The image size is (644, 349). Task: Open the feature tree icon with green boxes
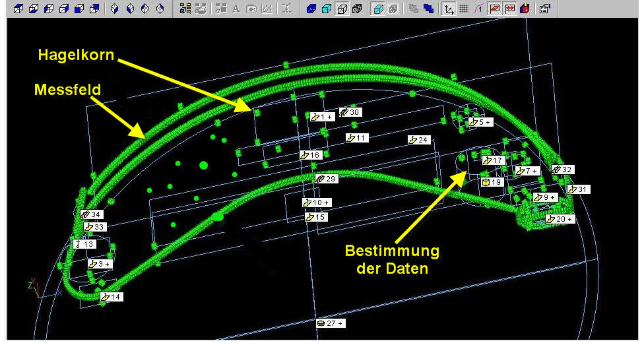[185, 9]
